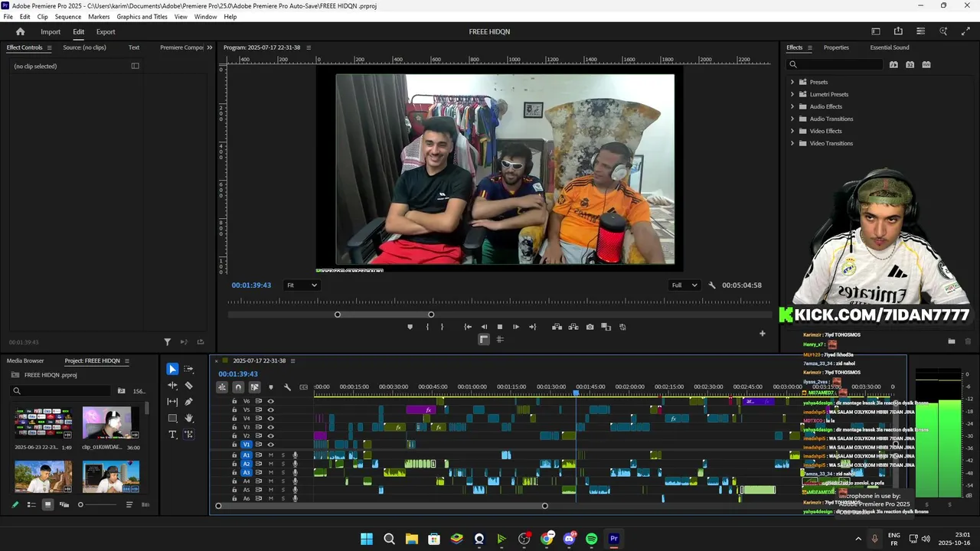Screen dimensions: 980x551
Task: Switch Project panel to icon view
Action: coord(47,504)
